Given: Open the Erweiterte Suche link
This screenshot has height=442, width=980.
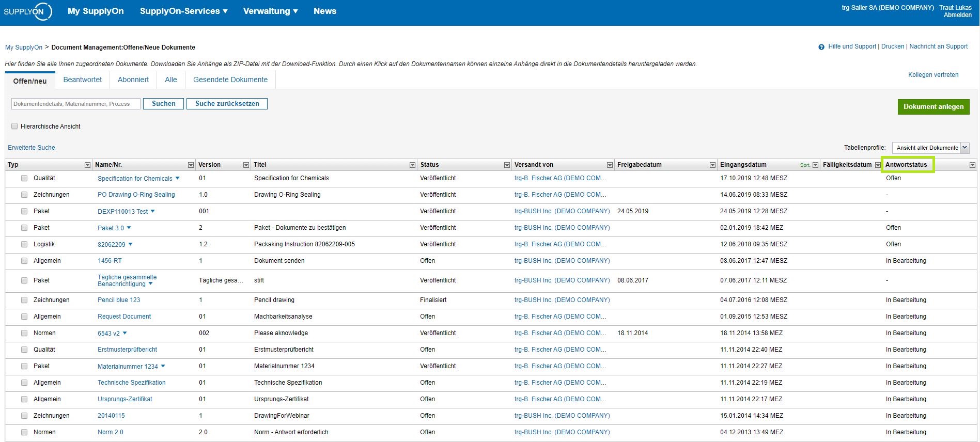Looking at the screenshot, I should (32, 148).
